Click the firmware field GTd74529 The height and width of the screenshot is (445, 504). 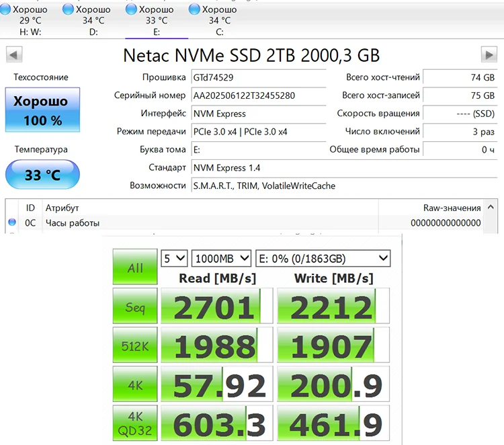259,77
